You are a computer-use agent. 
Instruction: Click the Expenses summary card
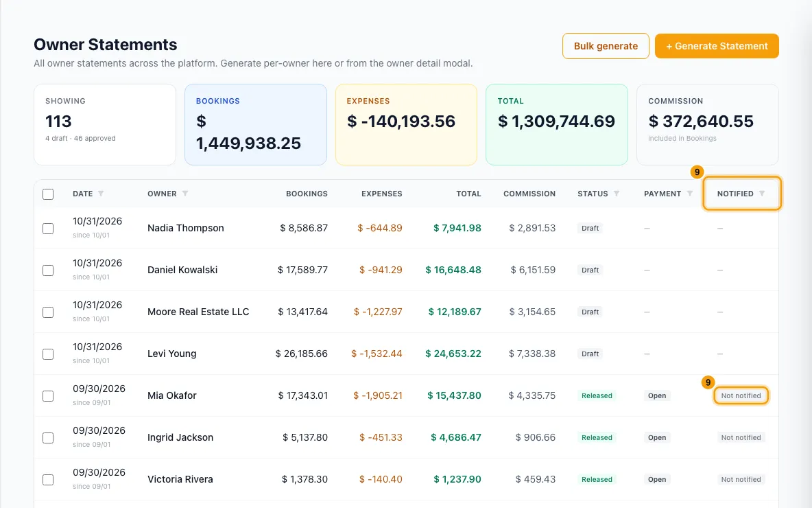pyautogui.click(x=406, y=125)
